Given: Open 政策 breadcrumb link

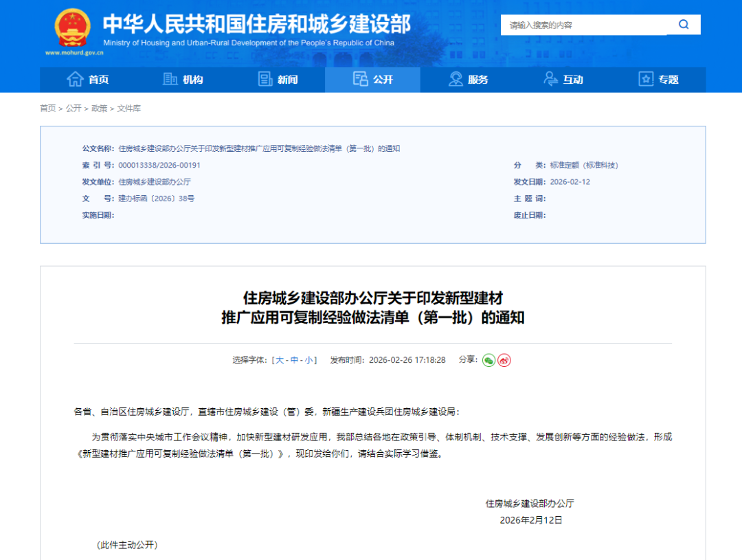Looking at the screenshot, I should pyautogui.click(x=100, y=109).
